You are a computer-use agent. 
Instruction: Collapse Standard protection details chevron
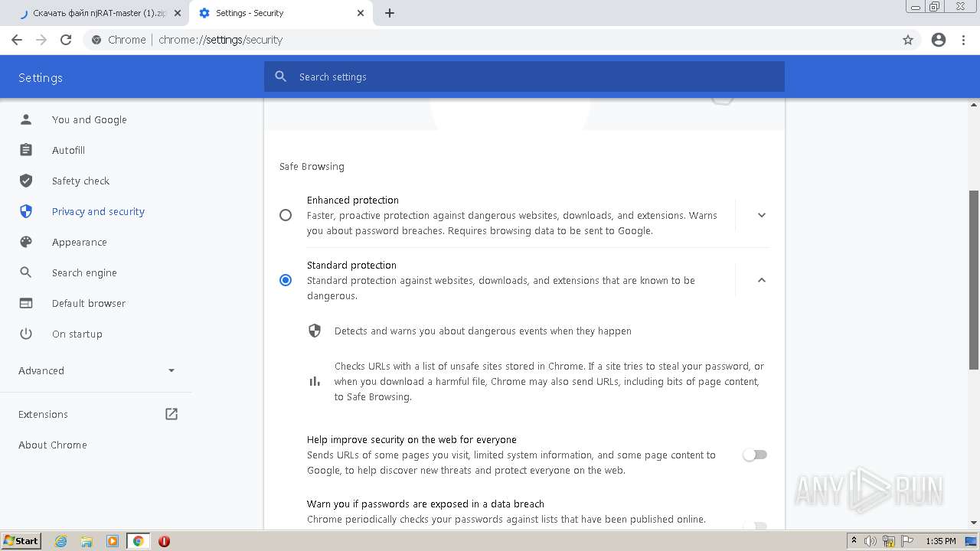point(762,280)
